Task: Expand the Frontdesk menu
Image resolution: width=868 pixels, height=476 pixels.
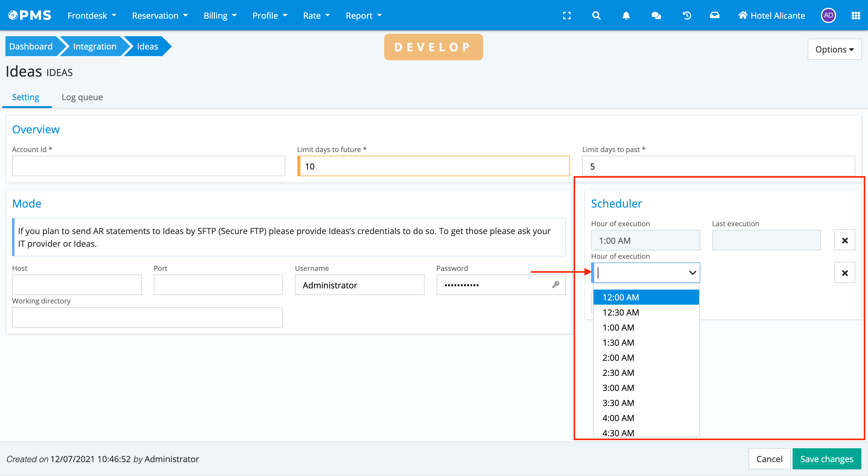Action: tap(92, 15)
